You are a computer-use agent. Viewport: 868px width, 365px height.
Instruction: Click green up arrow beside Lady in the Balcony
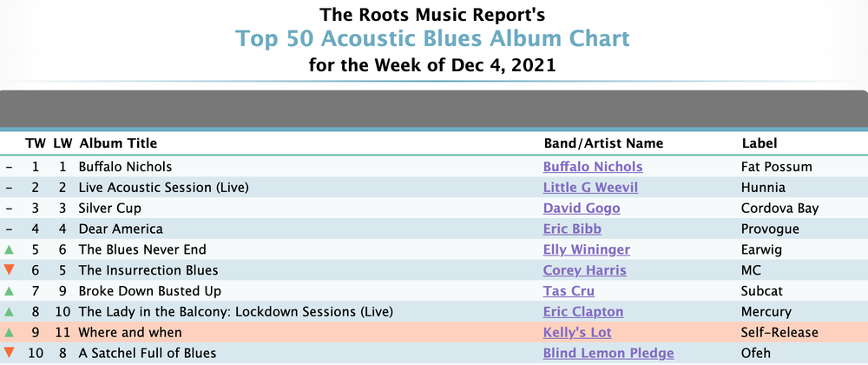(x=9, y=312)
